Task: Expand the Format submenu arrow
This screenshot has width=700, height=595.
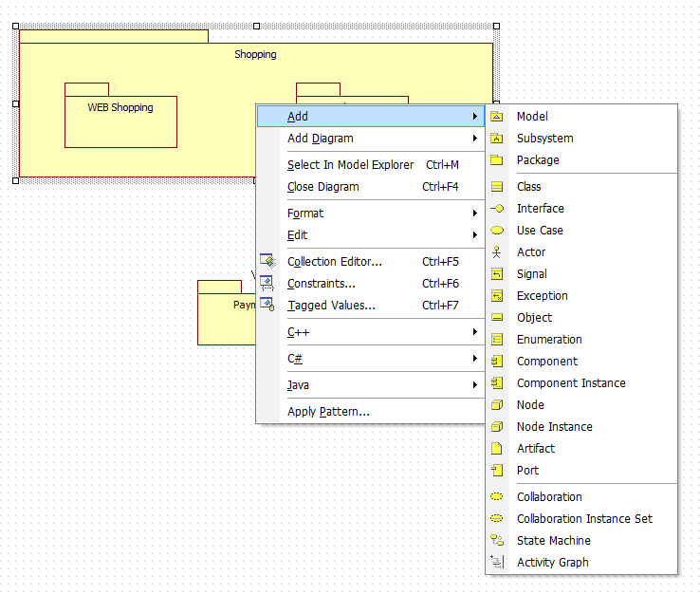Action: click(475, 214)
